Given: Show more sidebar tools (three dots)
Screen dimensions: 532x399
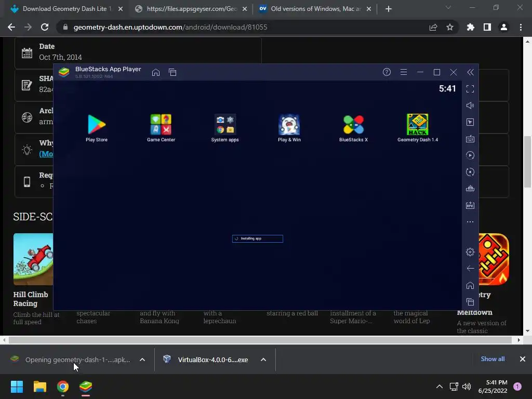Looking at the screenshot, I should tap(470, 222).
